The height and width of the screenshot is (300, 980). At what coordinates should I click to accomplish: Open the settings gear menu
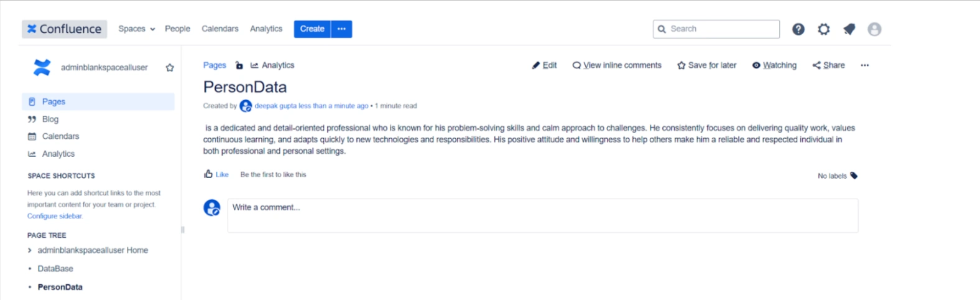point(824,29)
